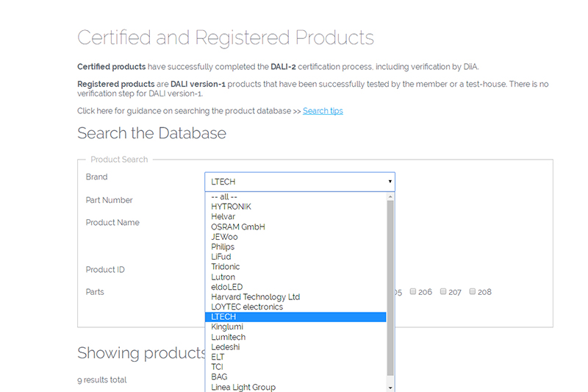The height and width of the screenshot is (392, 588).
Task: Open the Search tips link
Action: pyautogui.click(x=323, y=111)
